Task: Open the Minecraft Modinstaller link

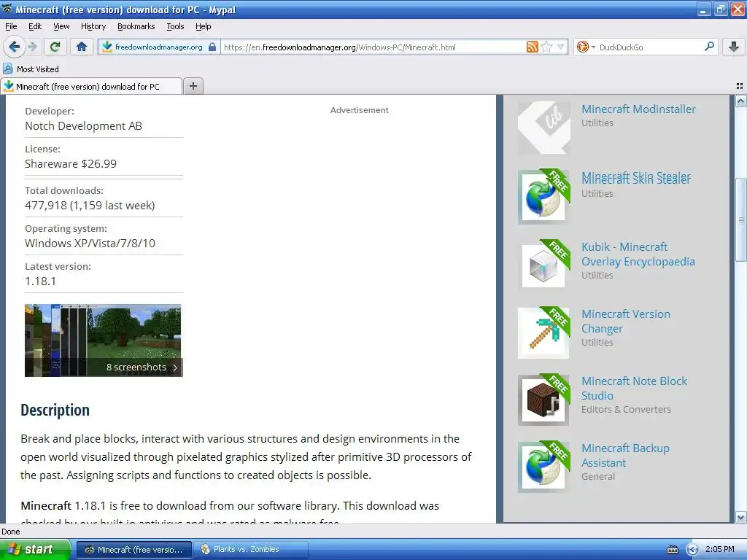Action: pyautogui.click(x=638, y=109)
